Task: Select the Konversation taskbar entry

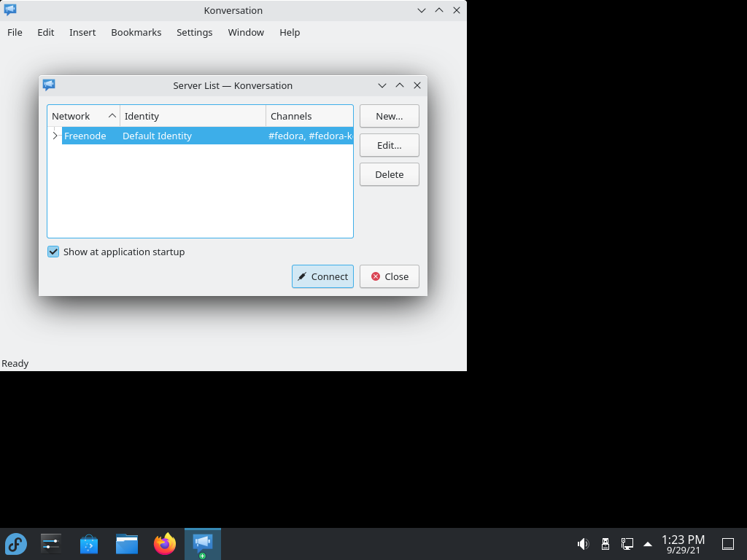Action: coord(203,544)
